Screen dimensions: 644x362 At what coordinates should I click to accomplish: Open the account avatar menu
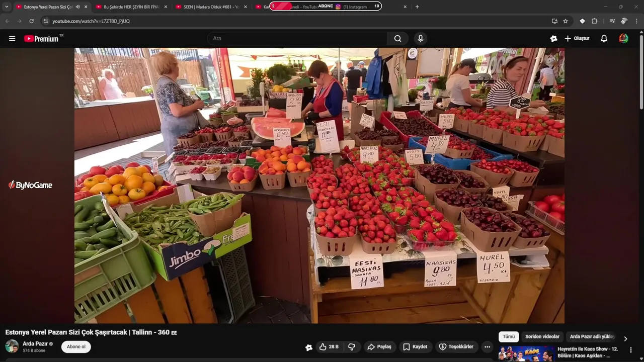click(624, 39)
